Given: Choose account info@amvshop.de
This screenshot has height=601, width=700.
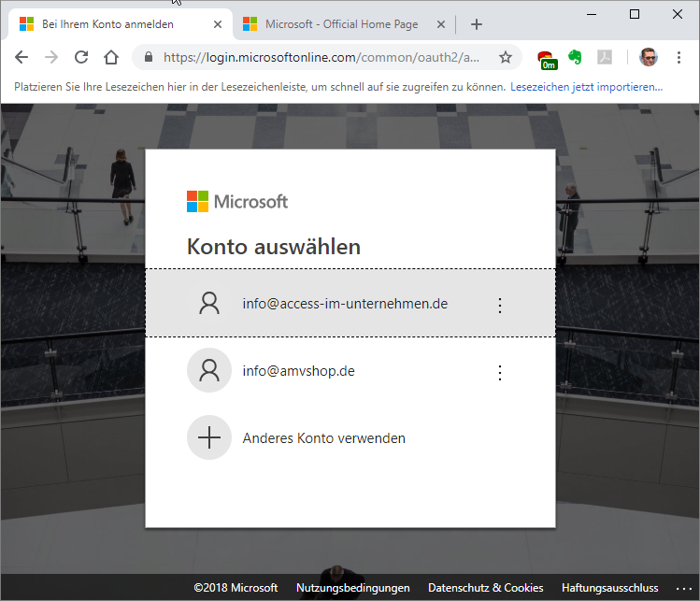Looking at the screenshot, I should 350,371.
